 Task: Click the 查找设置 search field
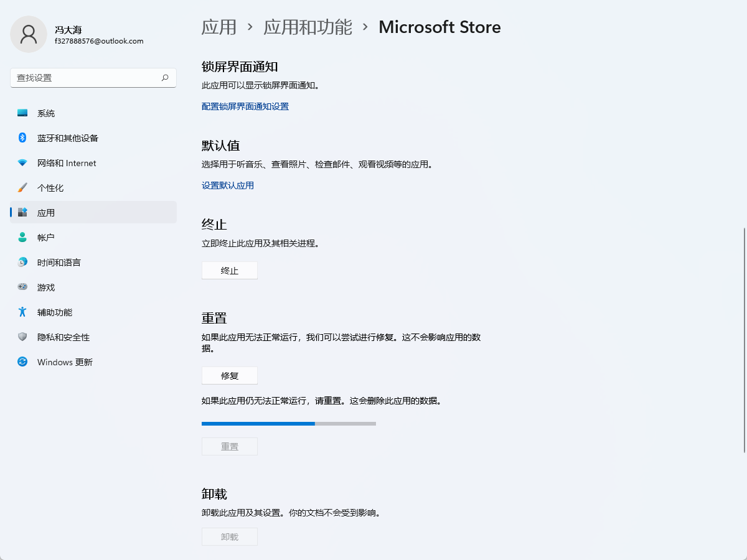coord(93,78)
